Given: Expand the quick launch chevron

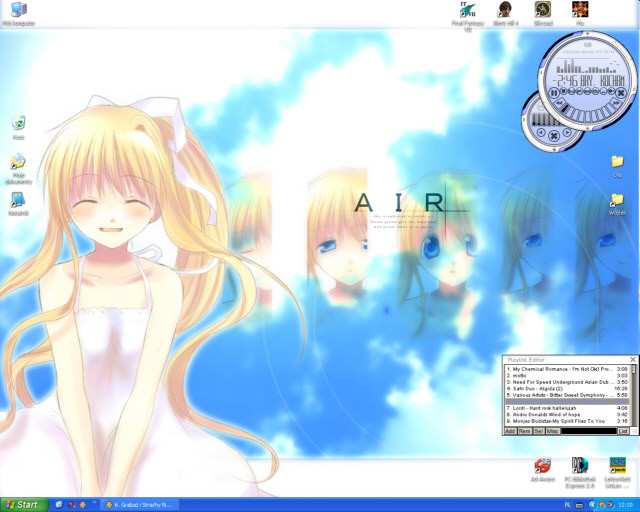Looking at the screenshot, I should pos(94,502).
